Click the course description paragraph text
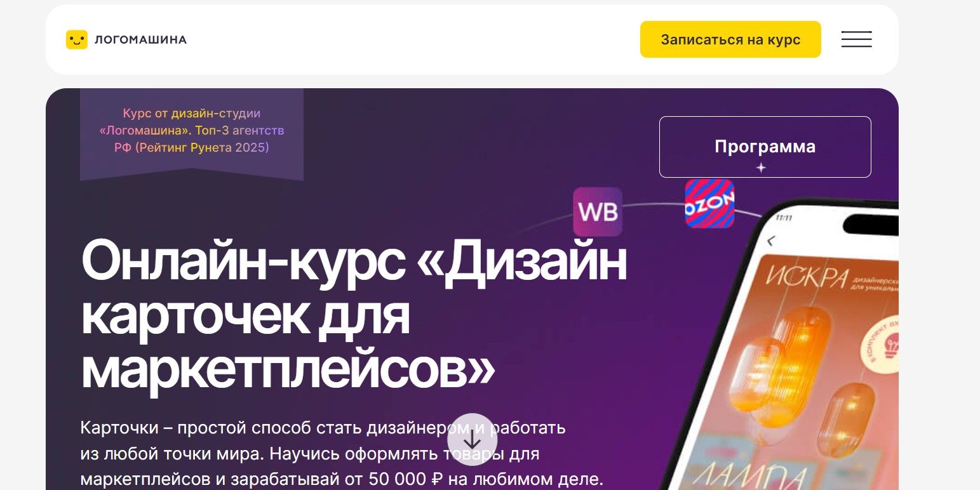 click(342, 453)
